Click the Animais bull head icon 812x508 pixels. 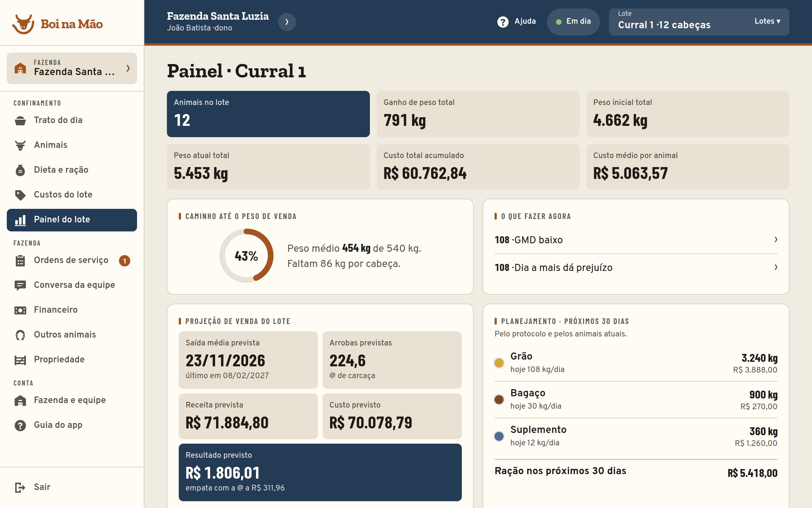(20, 145)
